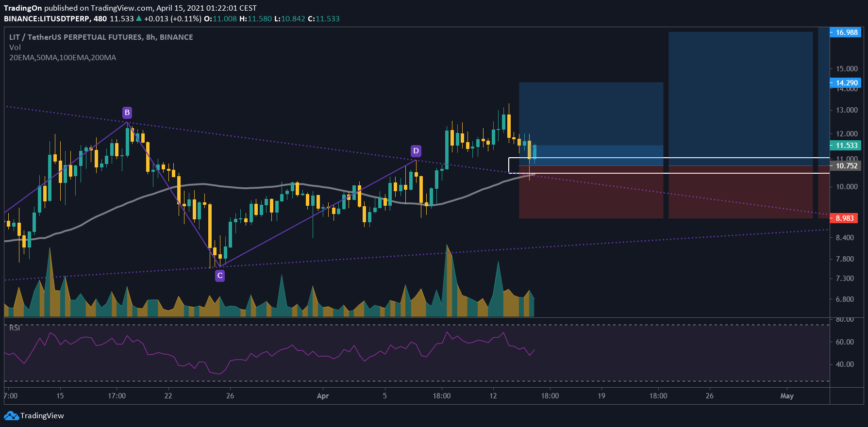
Task: Click the TradingOn author name
Action: click(x=23, y=8)
